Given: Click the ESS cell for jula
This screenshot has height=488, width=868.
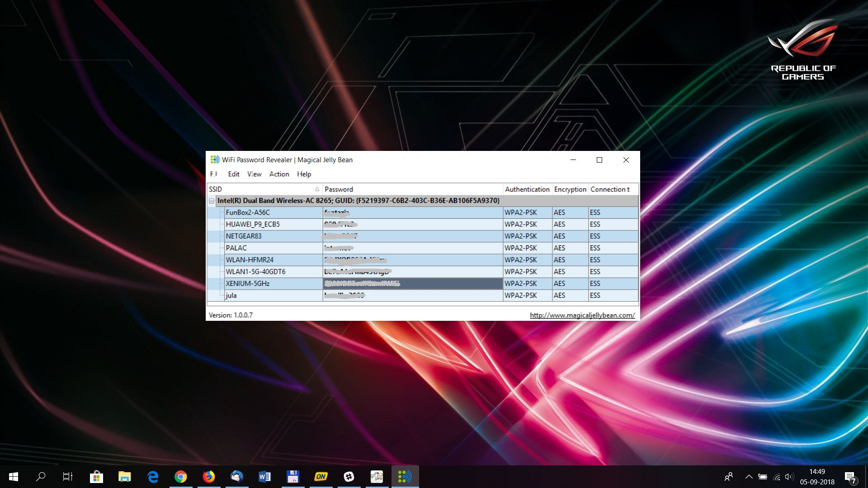Looking at the screenshot, I should pyautogui.click(x=613, y=296).
